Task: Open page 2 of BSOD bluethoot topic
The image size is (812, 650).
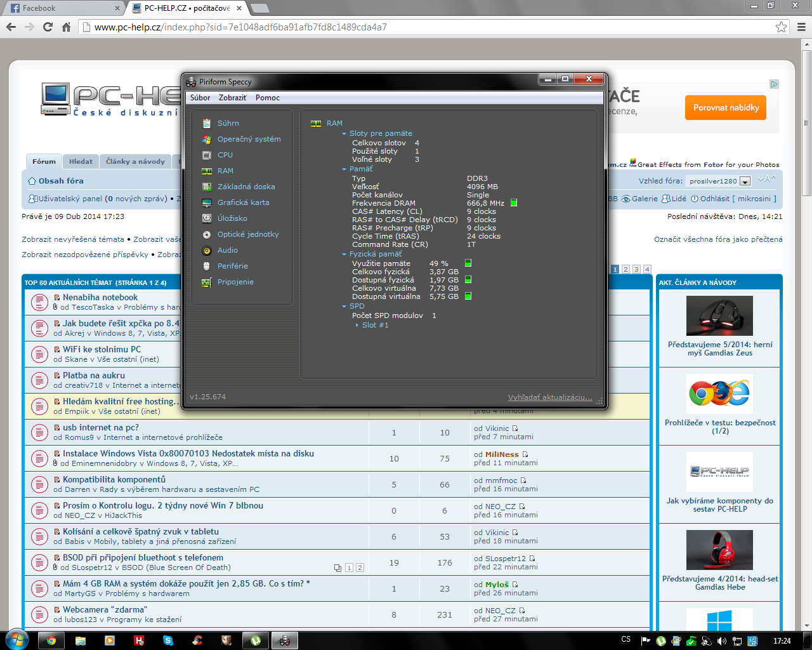Action: point(360,567)
